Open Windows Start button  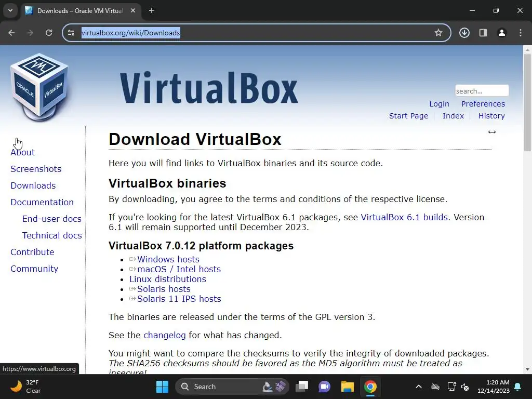[162, 387]
